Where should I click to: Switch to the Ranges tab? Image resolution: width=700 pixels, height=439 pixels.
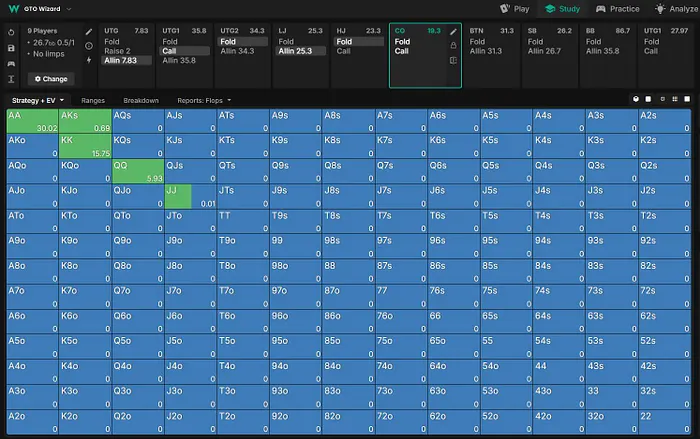coord(93,101)
